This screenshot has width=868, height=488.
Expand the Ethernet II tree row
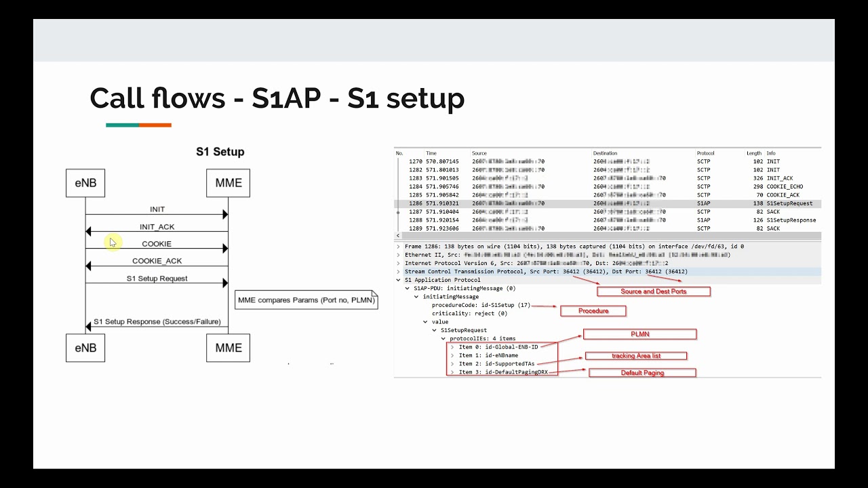pyautogui.click(x=399, y=255)
